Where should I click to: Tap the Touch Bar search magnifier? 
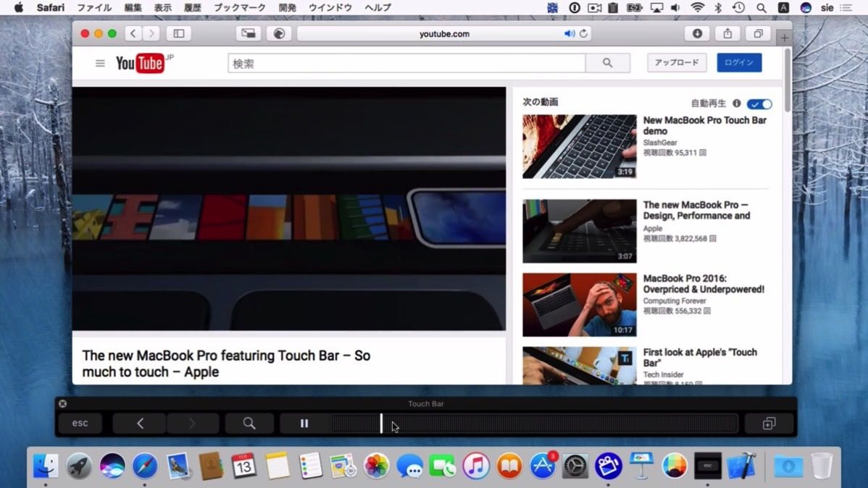[x=249, y=424]
